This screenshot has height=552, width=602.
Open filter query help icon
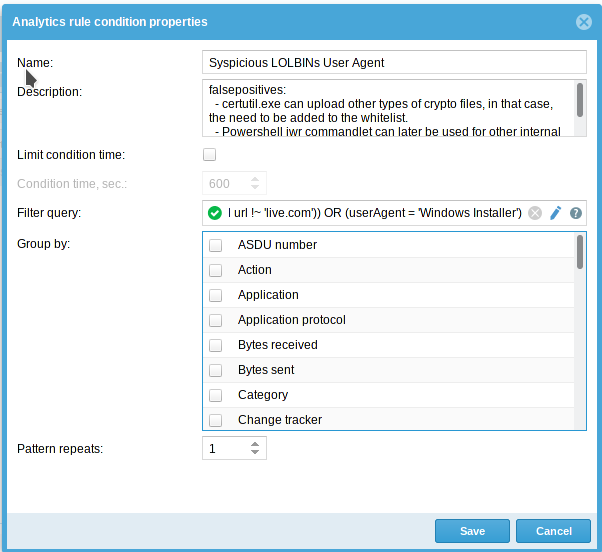[x=576, y=213]
